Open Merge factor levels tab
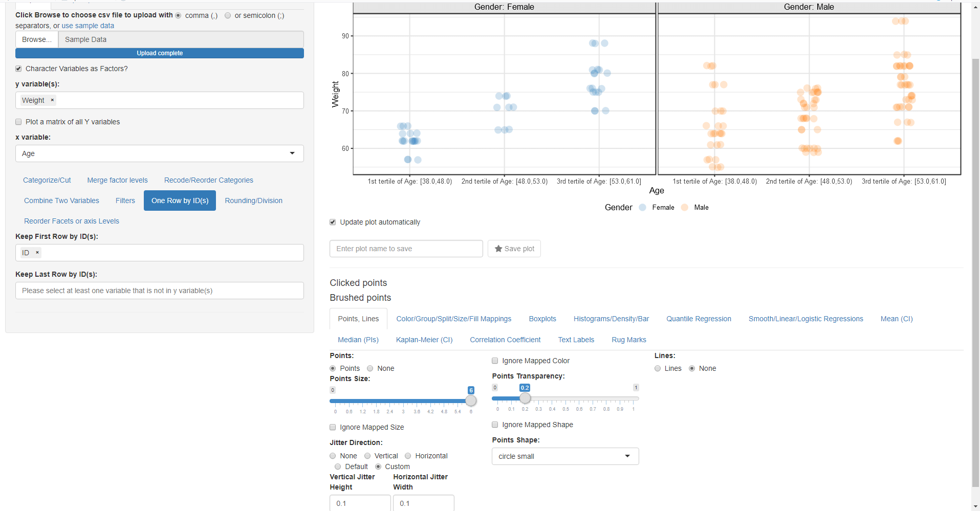980x511 pixels. (x=117, y=180)
